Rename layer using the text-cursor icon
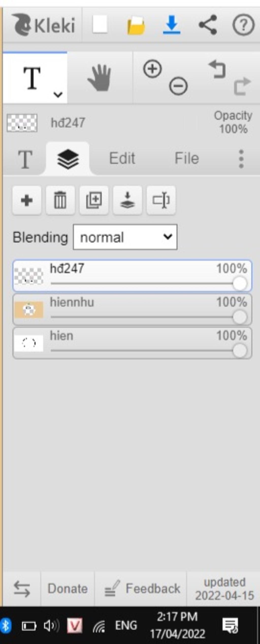 [x=161, y=200]
